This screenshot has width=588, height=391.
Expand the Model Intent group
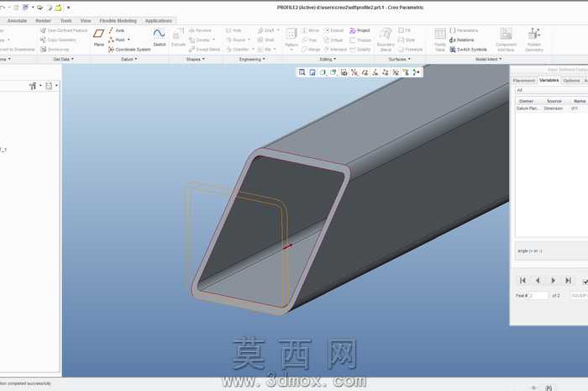488,59
